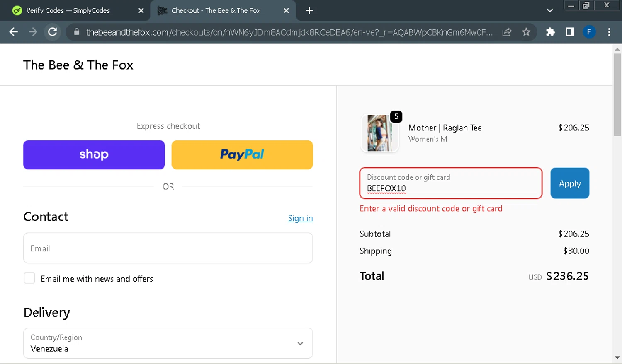This screenshot has width=622, height=364.
Task: Open a new browser tab
Action: (309, 11)
